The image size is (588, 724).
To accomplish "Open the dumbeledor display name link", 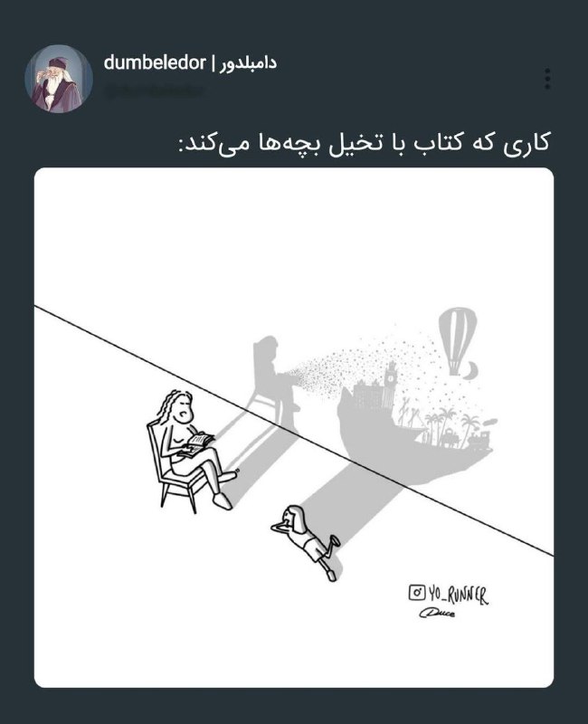I will tap(190, 62).
